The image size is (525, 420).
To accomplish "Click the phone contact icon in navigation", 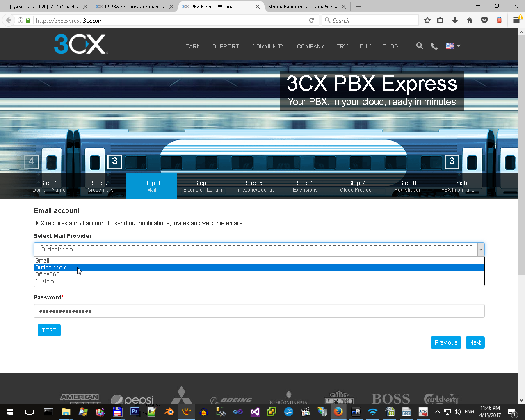I will coord(434,46).
